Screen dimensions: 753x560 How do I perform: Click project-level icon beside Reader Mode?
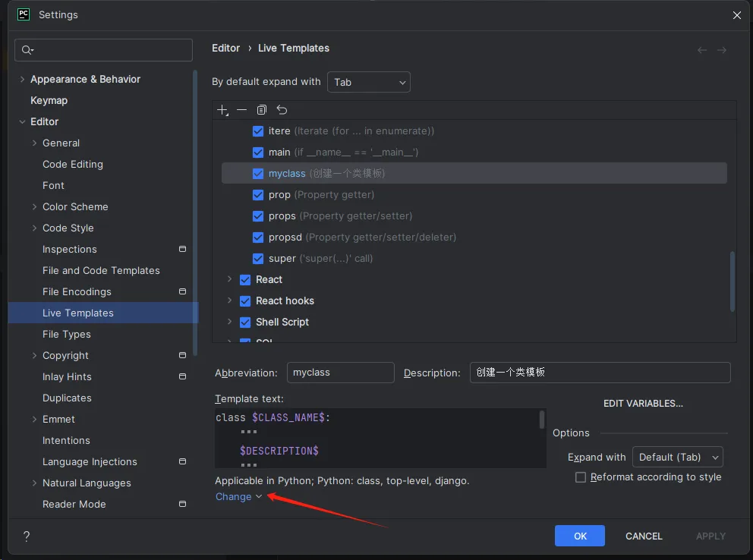pyautogui.click(x=182, y=504)
